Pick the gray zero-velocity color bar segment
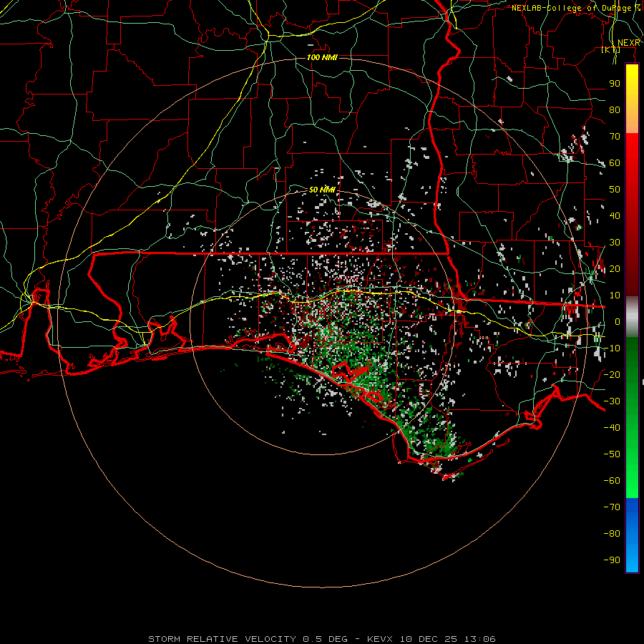This screenshot has height=644, width=644. (x=632, y=317)
